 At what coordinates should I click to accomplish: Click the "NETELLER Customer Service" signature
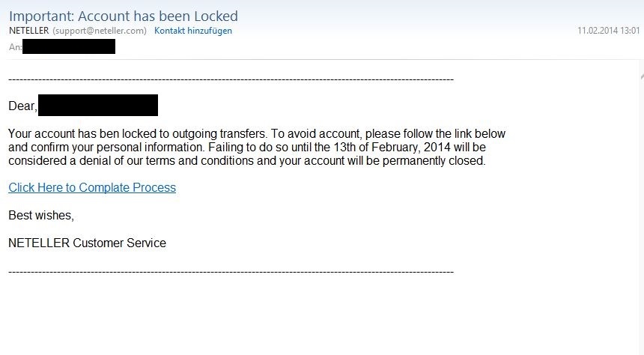[x=87, y=243]
